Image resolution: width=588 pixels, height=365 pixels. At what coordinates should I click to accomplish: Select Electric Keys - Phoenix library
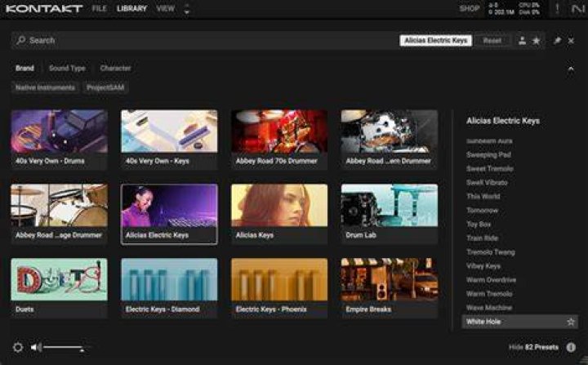click(279, 288)
